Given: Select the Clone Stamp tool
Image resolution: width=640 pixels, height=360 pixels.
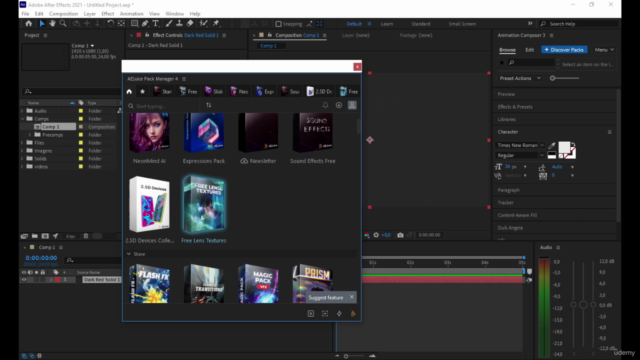Looking at the screenshot, I should click(x=179, y=24).
